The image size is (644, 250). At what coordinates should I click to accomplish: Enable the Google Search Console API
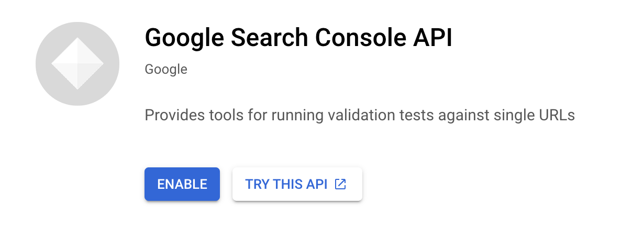pos(182,184)
